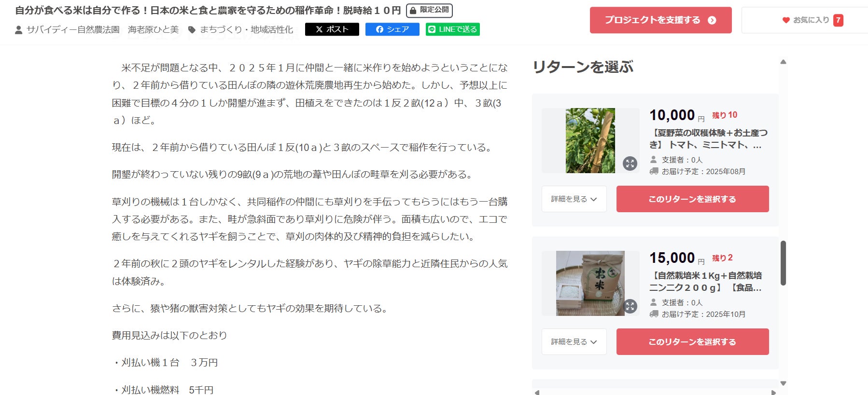Click the scrollbar down arrow in return list
The image size is (868, 395).
(x=783, y=383)
